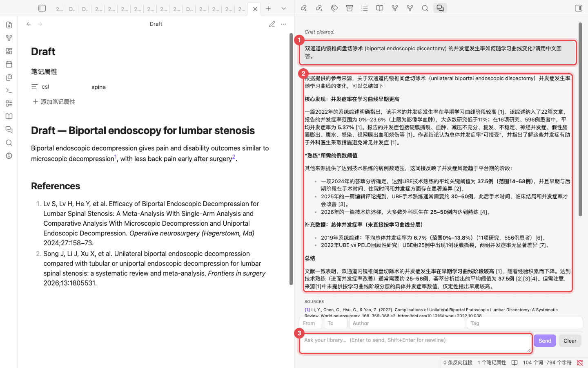Toggle the right sidebar panel

(x=579, y=8)
